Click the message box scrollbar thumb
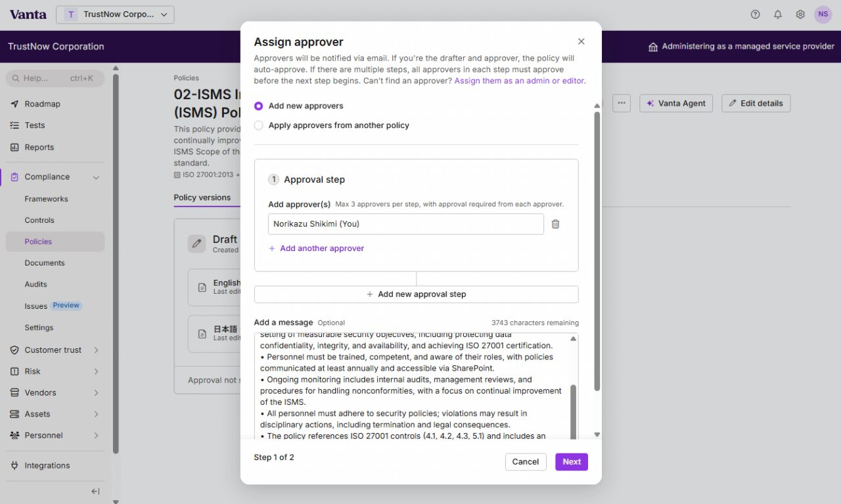 tap(573, 411)
